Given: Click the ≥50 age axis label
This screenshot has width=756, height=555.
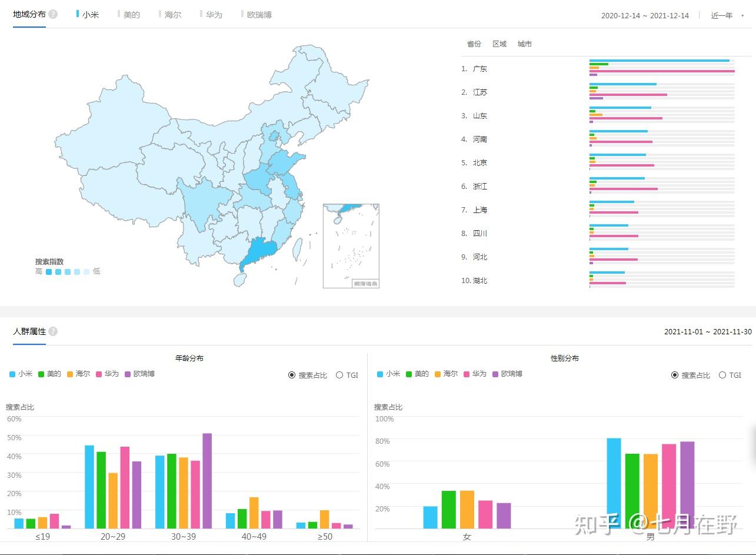Looking at the screenshot, I should click(325, 536).
